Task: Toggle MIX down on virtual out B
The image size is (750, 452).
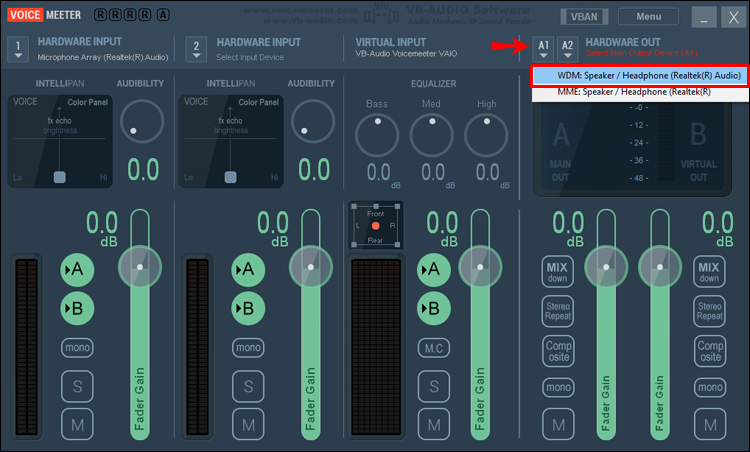Action: 709,272
